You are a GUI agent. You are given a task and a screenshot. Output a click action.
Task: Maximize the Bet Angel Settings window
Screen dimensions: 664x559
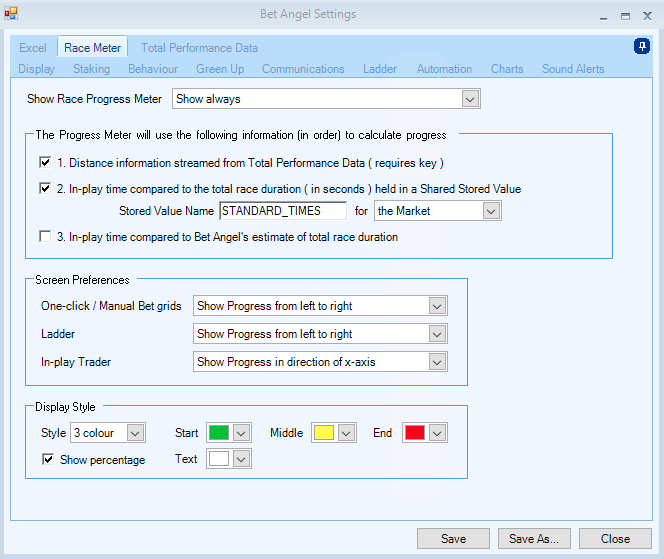[625, 17]
